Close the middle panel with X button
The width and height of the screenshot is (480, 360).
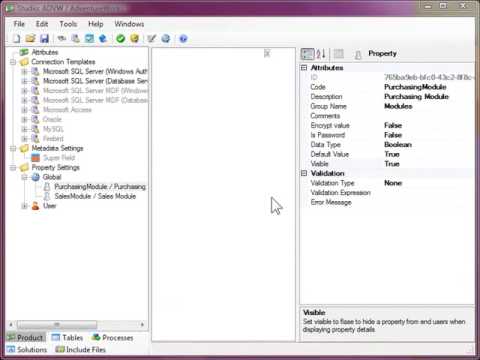click(267, 53)
